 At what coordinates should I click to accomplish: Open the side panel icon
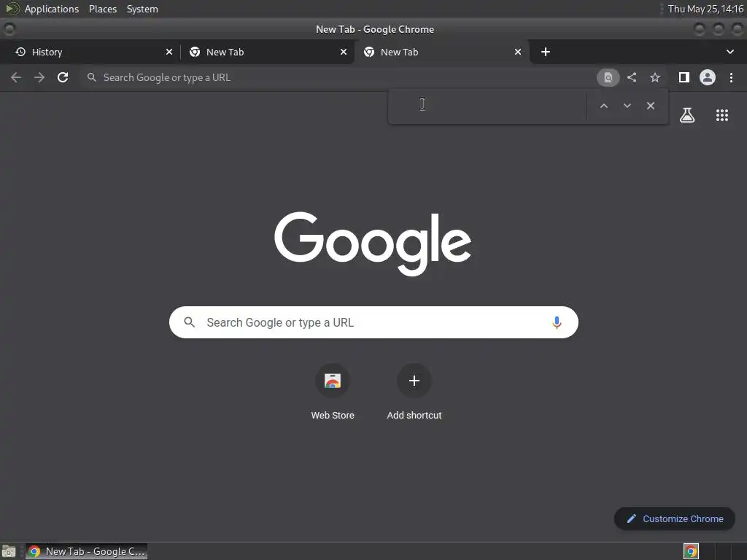(684, 77)
